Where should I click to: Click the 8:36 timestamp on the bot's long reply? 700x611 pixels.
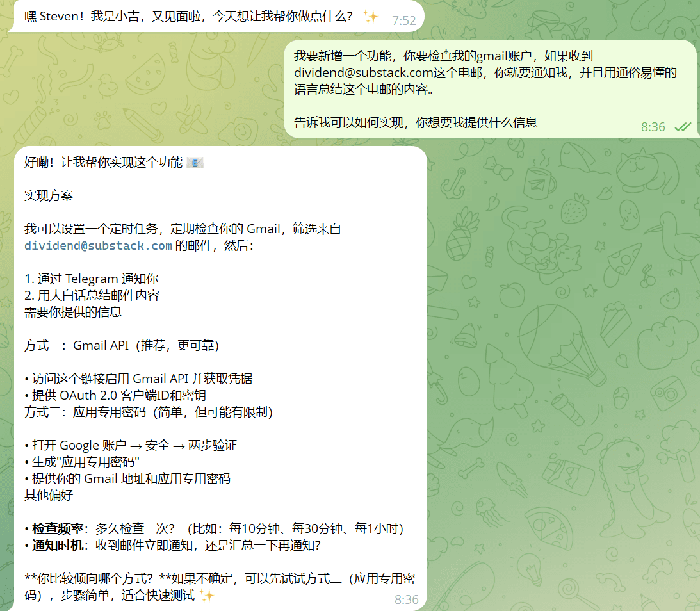[x=406, y=599]
